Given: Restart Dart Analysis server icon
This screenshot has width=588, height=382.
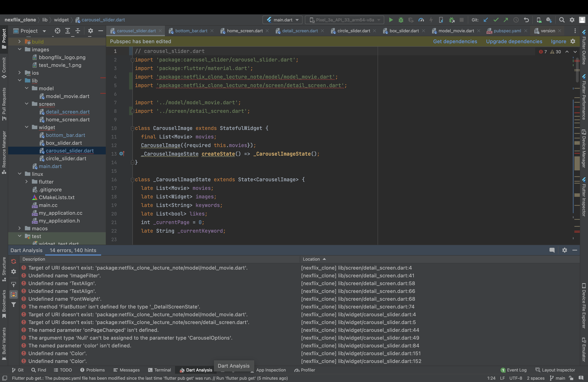Looking at the screenshot, I should tap(14, 261).
